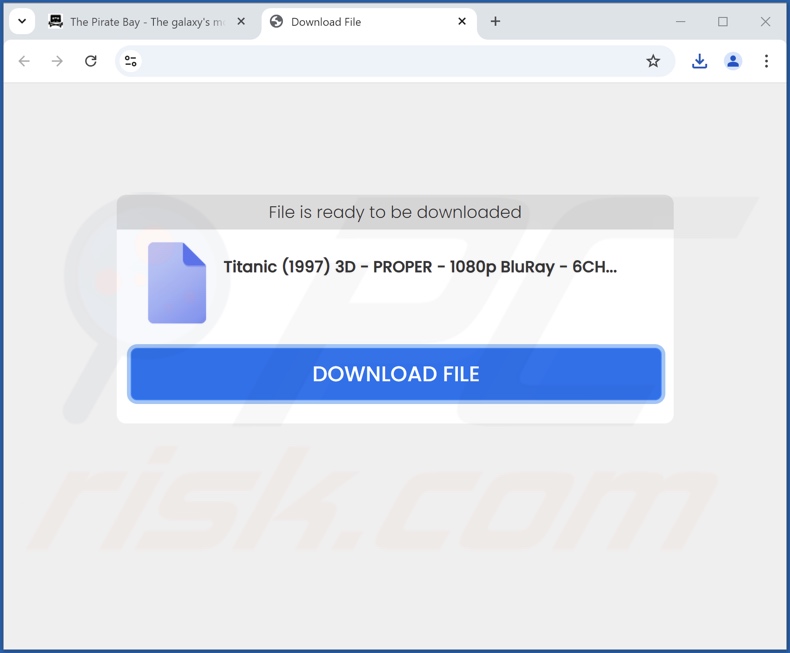This screenshot has width=790, height=653.
Task: Click the purple file document icon
Action: point(177,283)
